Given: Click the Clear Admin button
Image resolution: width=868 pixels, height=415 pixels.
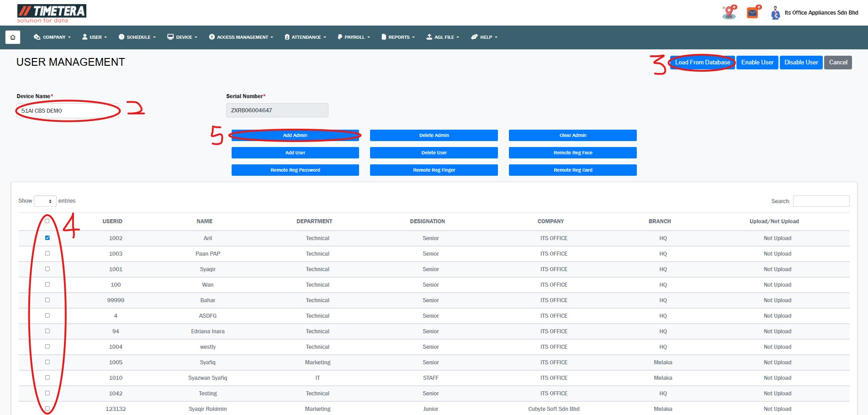Looking at the screenshot, I should click(573, 135).
